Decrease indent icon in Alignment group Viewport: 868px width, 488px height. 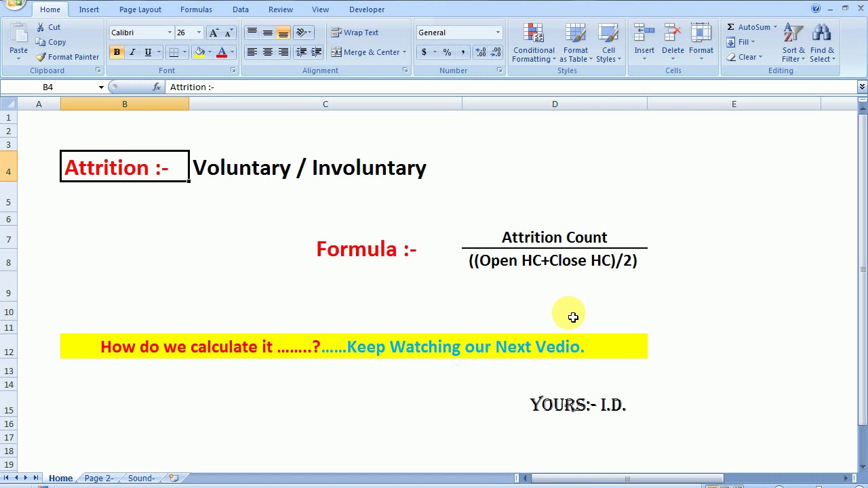click(x=301, y=52)
